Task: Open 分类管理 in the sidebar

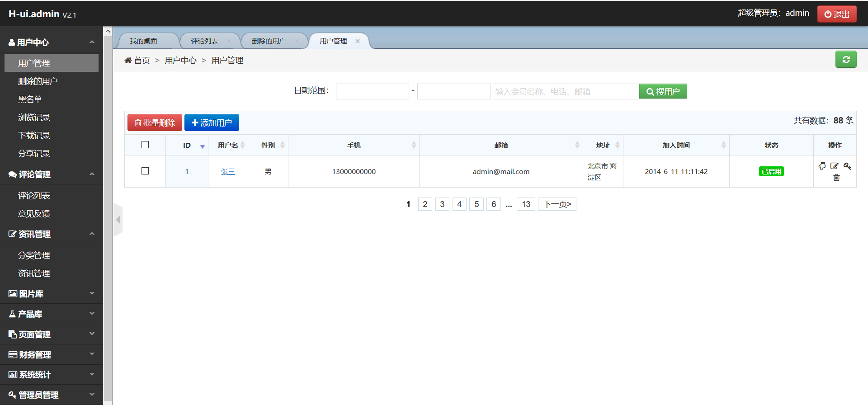Action: pyautogui.click(x=52, y=255)
